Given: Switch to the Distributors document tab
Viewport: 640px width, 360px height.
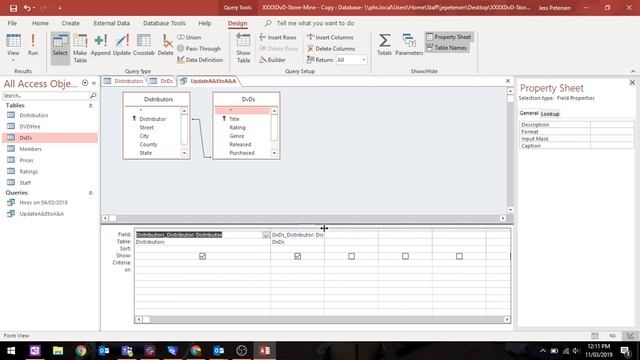Looking at the screenshot, I should (124, 81).
